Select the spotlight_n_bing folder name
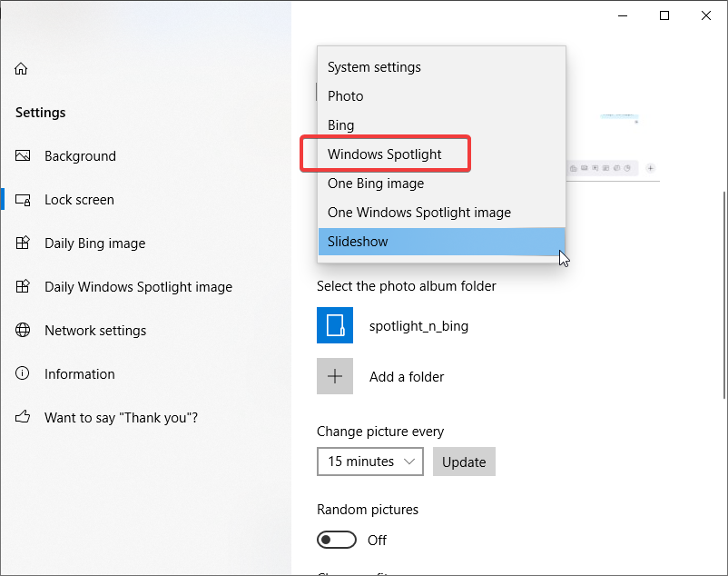728x576 pixels. tap(418, 326)
